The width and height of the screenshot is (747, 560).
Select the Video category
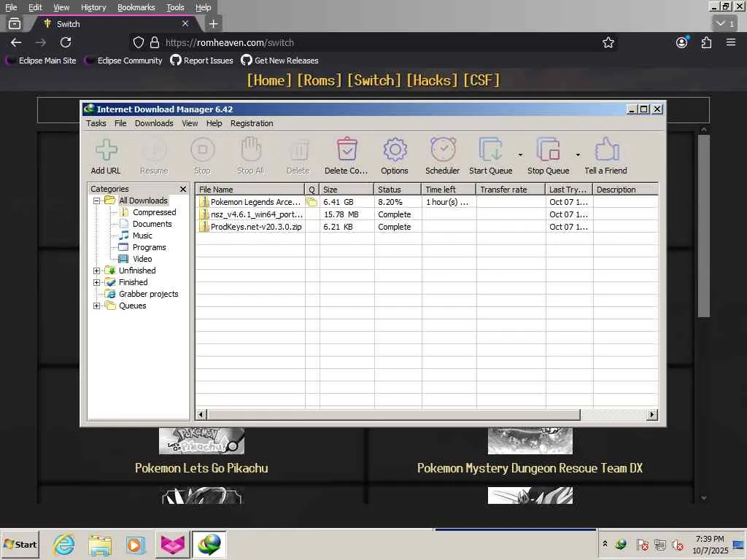142,259
